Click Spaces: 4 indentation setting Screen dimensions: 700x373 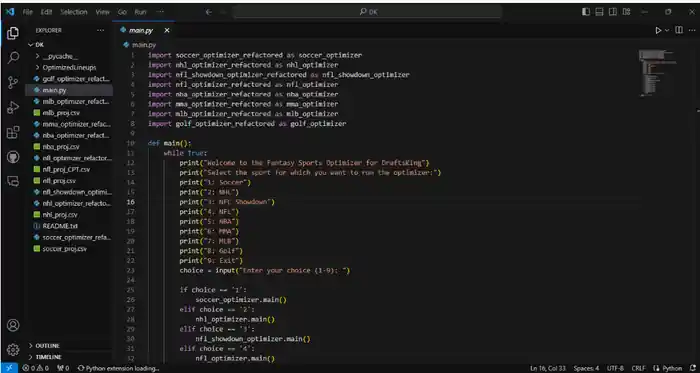click(587, 368)
